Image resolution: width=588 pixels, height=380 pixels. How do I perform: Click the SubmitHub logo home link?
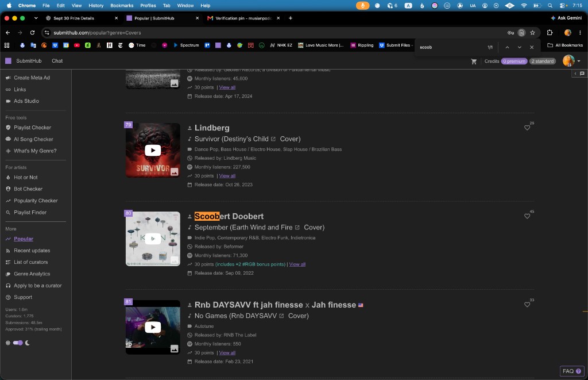[x=23, y=61]
